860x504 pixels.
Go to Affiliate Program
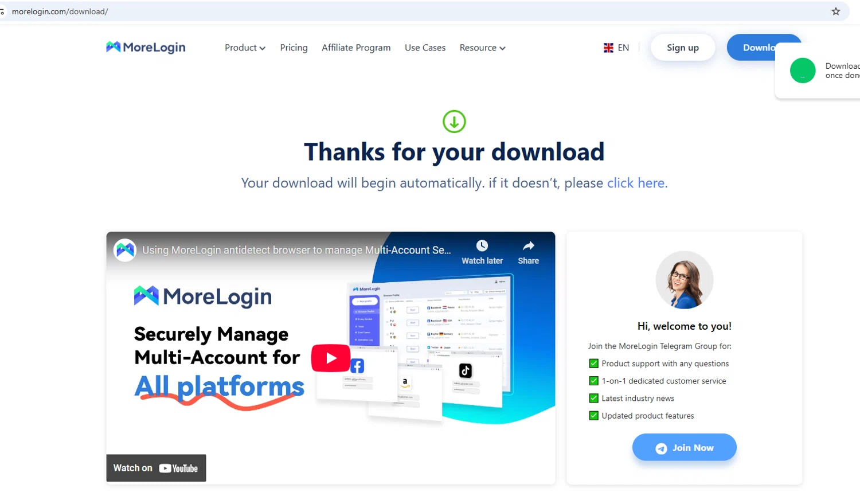click(x=356, y=48)
